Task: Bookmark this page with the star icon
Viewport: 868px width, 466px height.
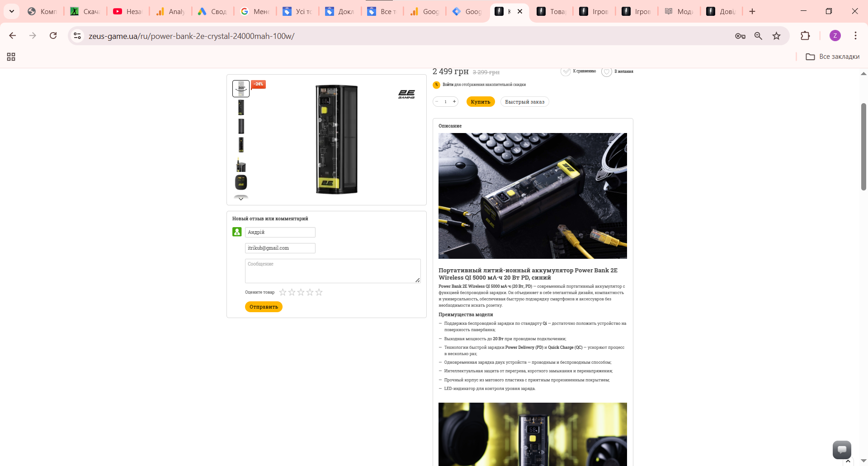Action: 776,36
